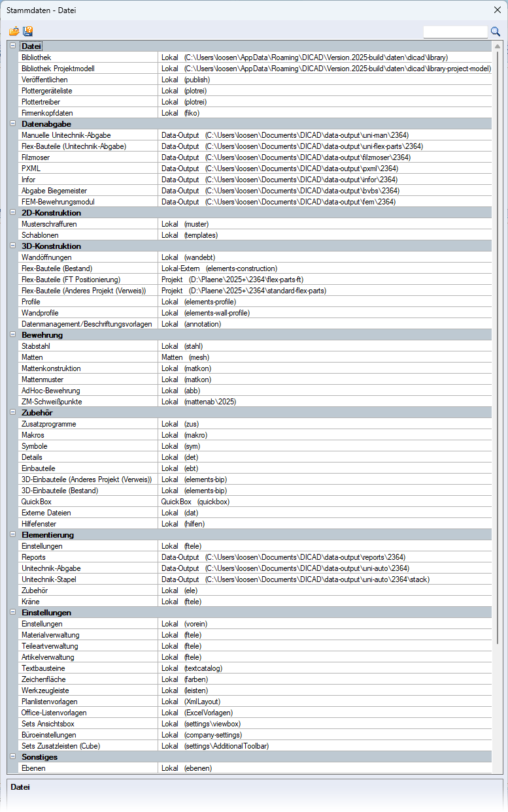
Task: Select the AdHoc-Bewehrung row
Action: point(255,391)
